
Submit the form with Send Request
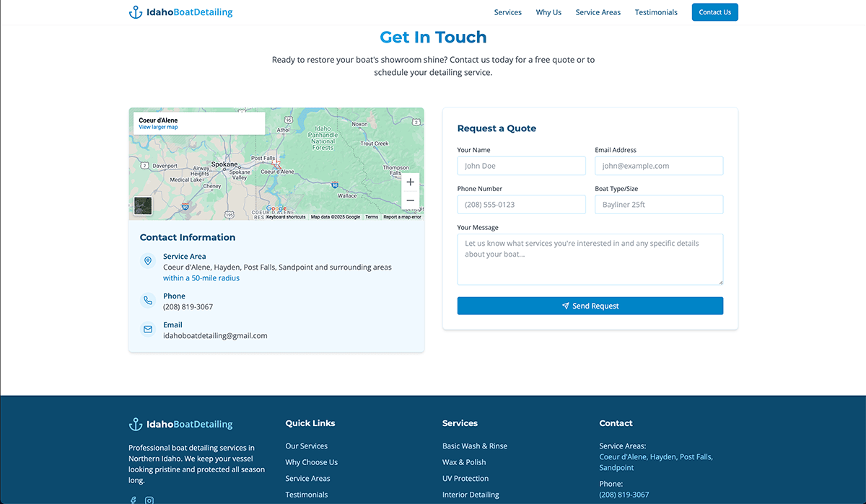(590, 306)
